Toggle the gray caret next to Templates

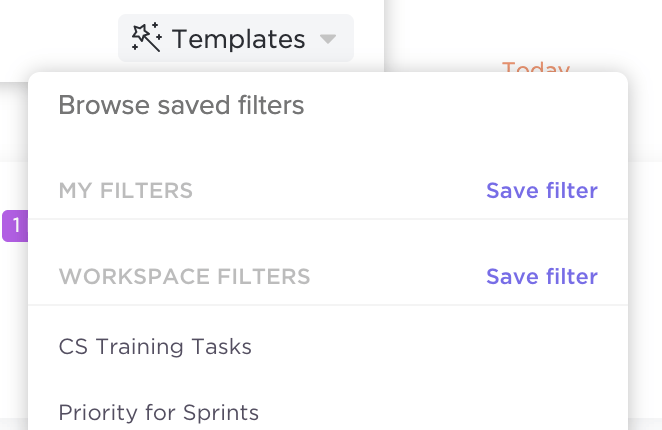tap(328, 40)
